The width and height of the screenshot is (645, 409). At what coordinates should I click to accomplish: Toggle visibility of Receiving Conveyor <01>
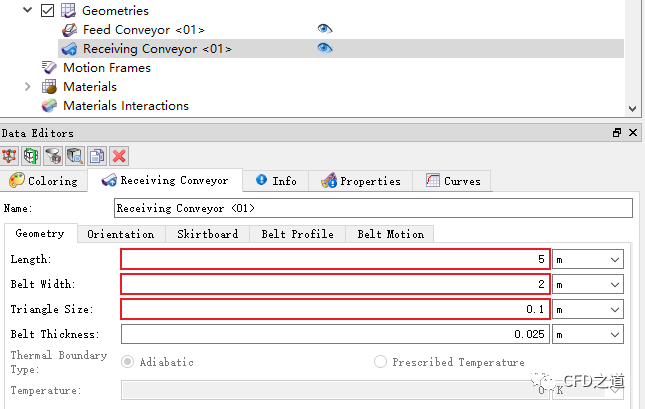point(324,48)
